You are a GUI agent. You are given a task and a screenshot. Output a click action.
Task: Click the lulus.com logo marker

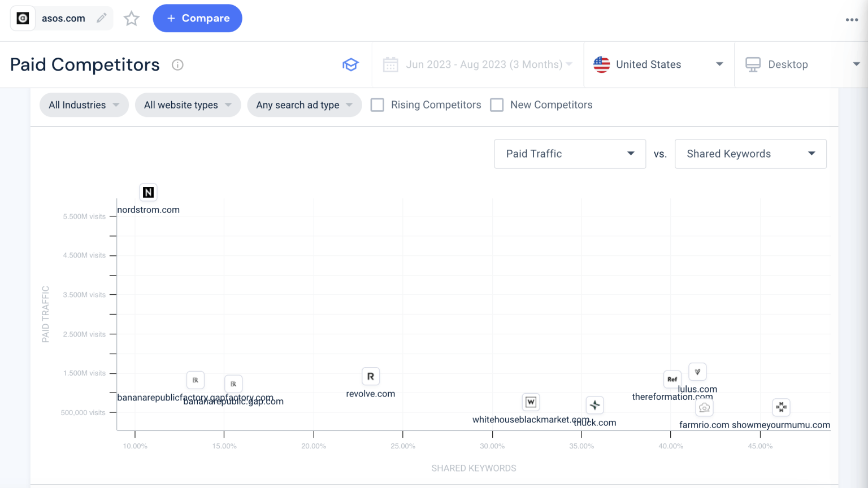(x=697, y=372)
